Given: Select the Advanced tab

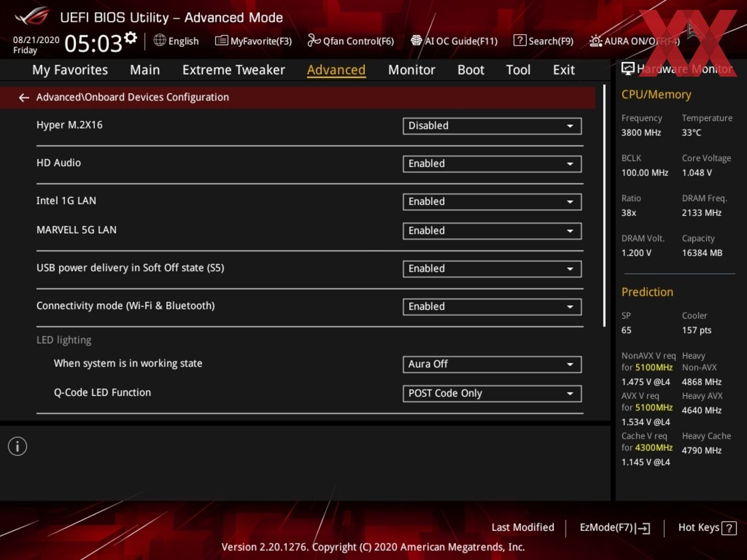Looking at the screenshot, I should coord(336,70).
